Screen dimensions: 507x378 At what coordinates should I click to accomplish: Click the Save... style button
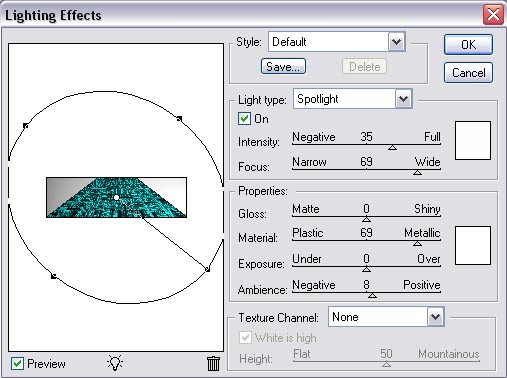[283, 66]
